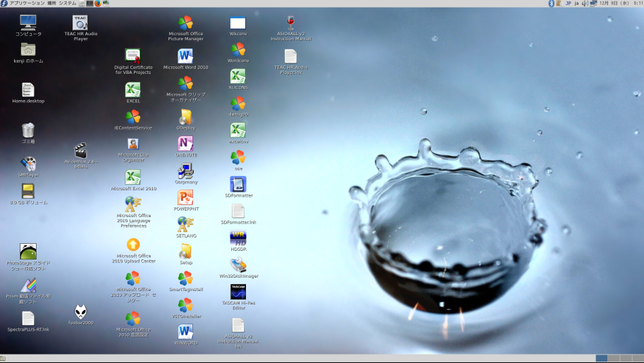Open the volume control in top panel

point(584,4)
